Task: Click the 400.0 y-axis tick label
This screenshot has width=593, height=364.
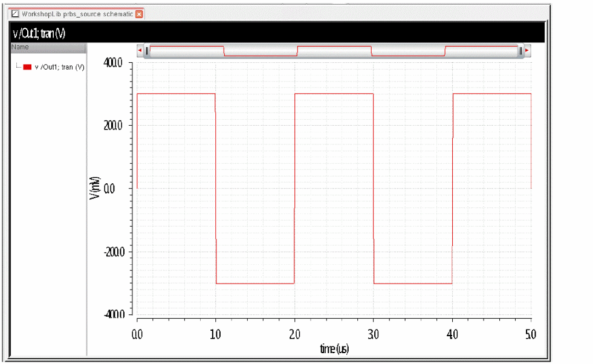Action: [x=112, y=63]
